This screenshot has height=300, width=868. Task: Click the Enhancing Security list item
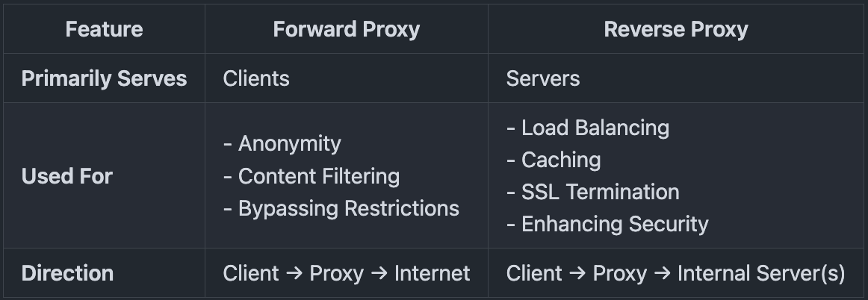(x=615, y=224)
